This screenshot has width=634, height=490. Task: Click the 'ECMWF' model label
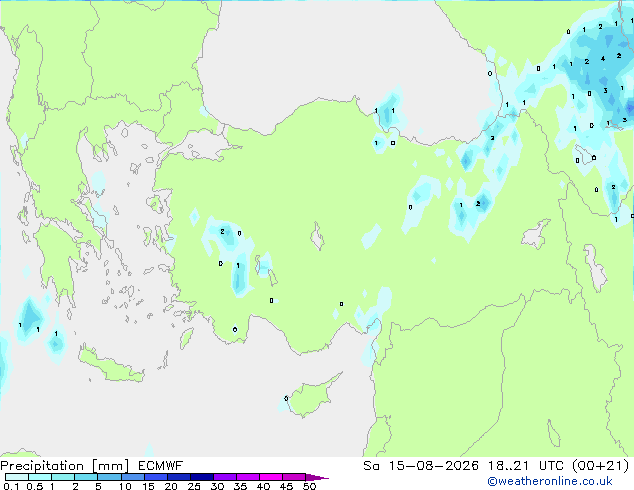161,466
